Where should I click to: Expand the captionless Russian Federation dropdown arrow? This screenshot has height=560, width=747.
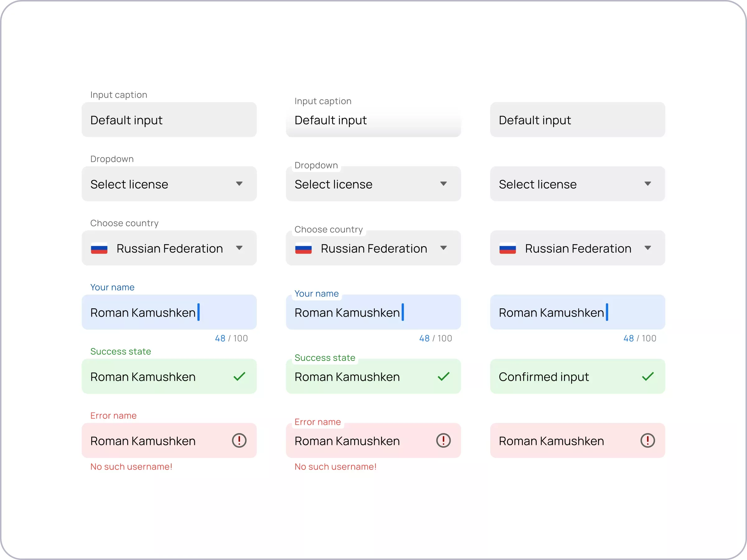click(647, 248)
